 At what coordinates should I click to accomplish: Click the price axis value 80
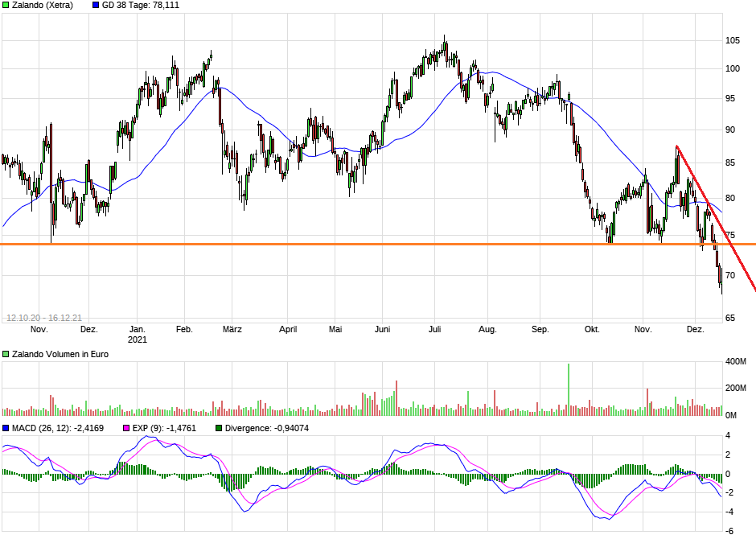click(731, 199)
